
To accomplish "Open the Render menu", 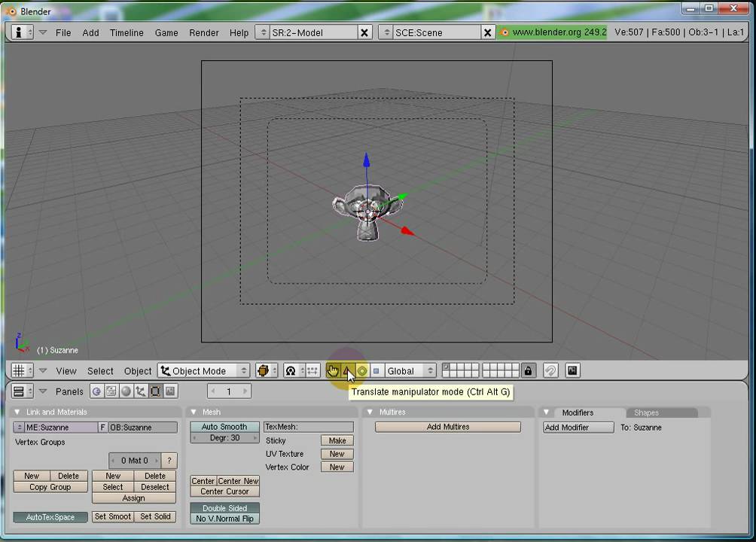I will [x=204, y=33].
